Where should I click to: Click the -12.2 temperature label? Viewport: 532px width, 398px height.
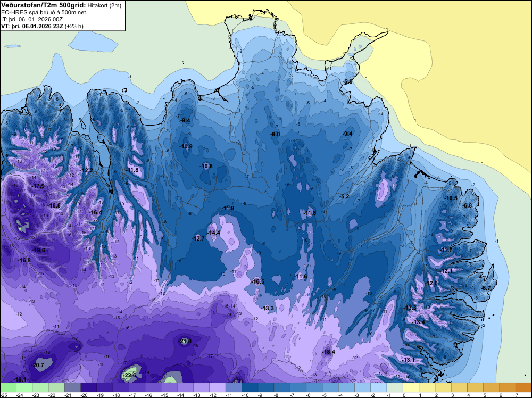tap(87, 170)
